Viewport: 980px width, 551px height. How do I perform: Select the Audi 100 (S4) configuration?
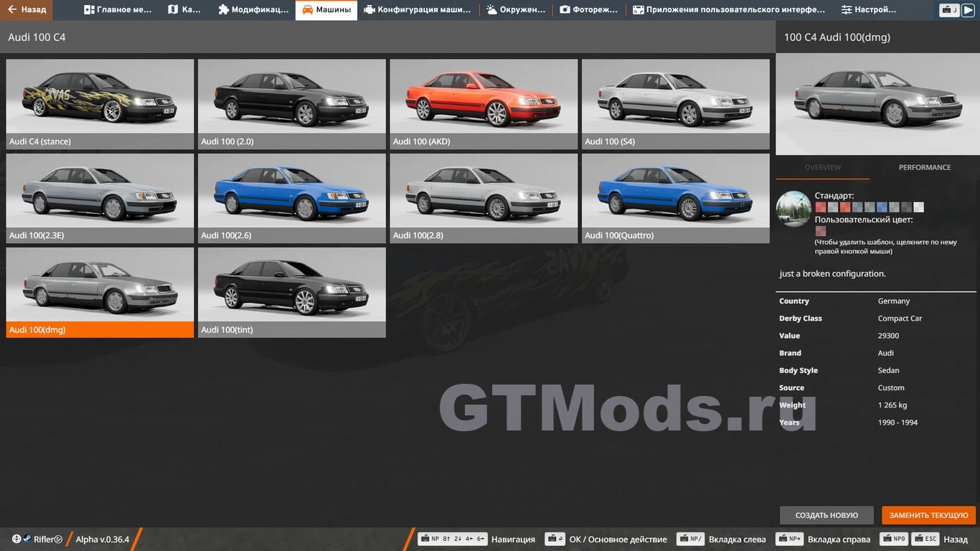coord(676,104)
